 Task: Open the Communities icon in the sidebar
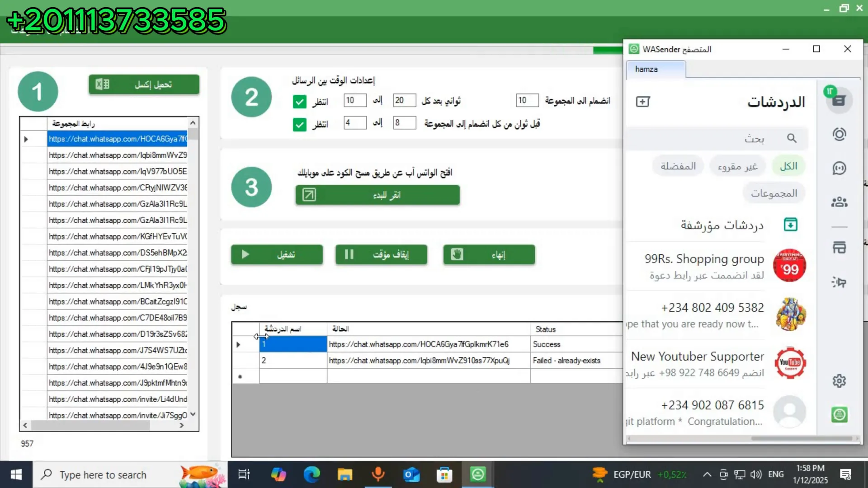pos(839,202)
